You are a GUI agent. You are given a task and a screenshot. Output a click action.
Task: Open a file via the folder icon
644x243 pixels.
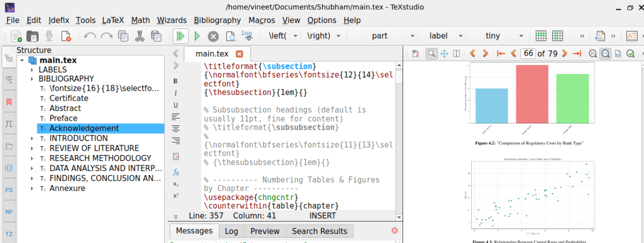[x=33, y=36]
